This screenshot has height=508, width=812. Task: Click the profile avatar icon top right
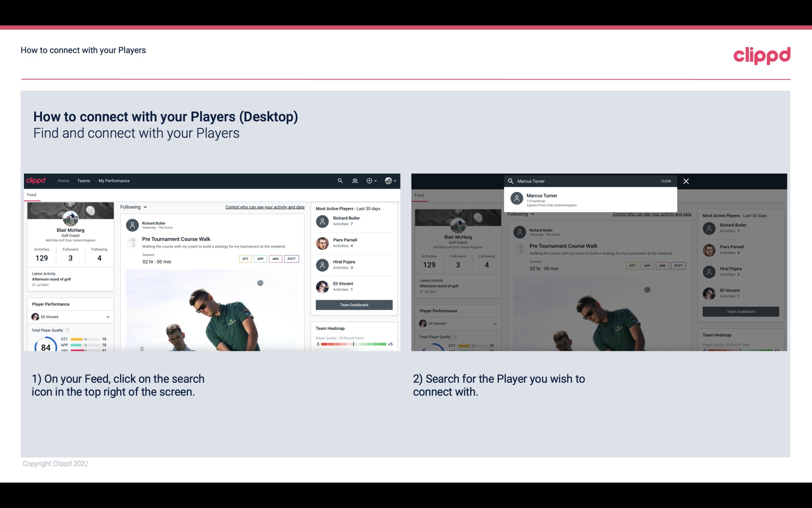pyautogui.click(x=389, y=180)
